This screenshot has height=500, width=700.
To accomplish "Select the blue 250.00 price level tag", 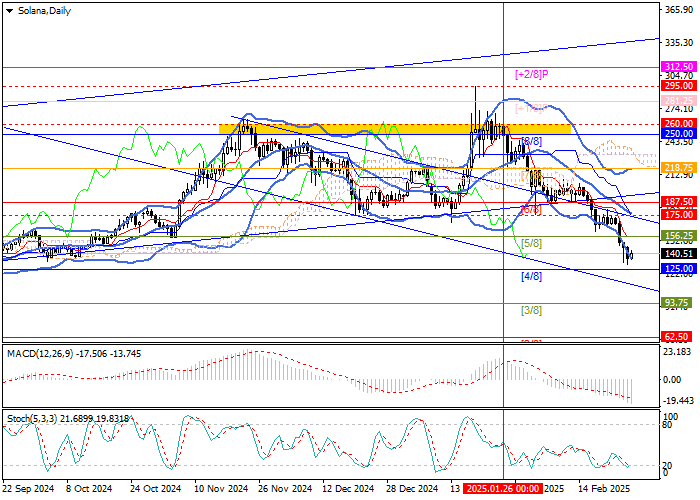I will pyautogui.click(x=678, y=133).
